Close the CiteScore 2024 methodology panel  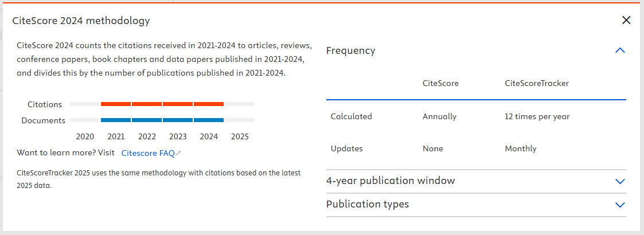point(626,21)
